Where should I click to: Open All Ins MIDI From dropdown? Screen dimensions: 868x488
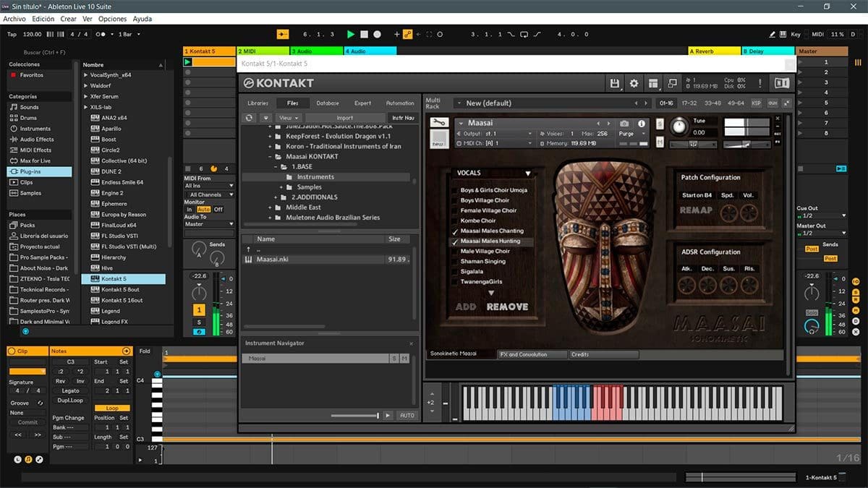pyautogui.click(x=209, y=186)
